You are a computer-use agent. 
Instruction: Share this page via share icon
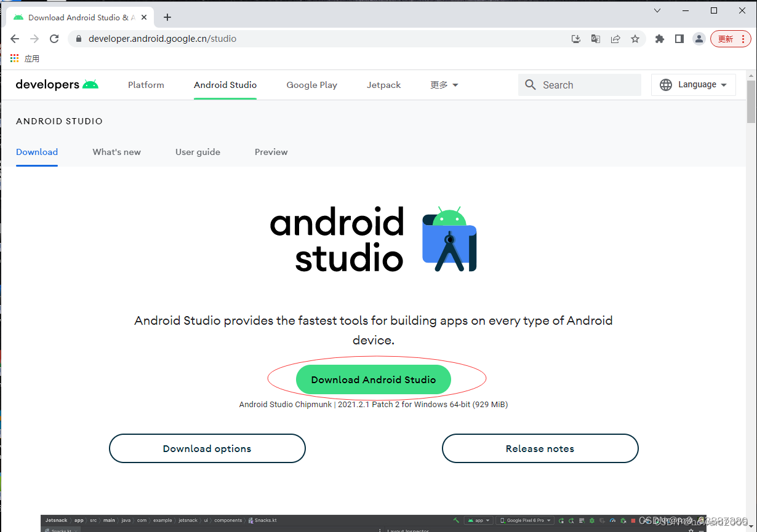point(615,39)
